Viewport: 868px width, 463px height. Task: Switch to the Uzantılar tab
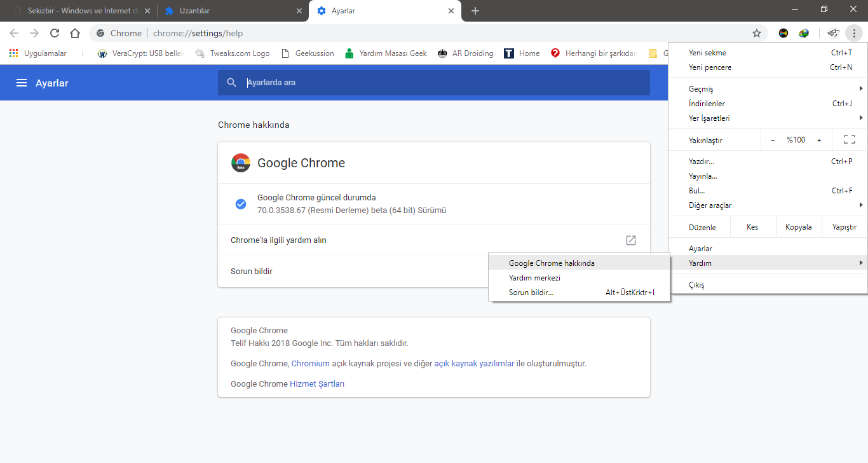coord(233,11)
